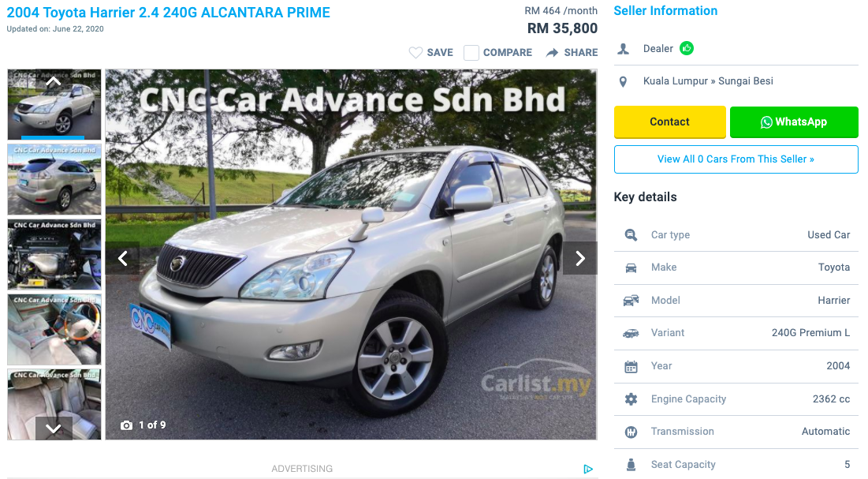Go to previous photo with left arrow
The image size is (868, 479).
[x=123, y=258]
